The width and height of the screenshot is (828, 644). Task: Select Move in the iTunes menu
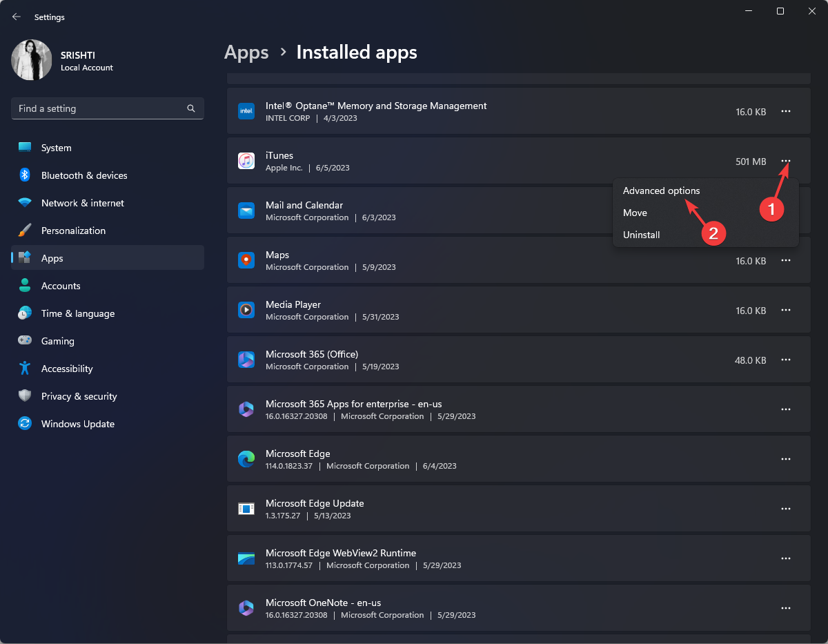point(635,213)
